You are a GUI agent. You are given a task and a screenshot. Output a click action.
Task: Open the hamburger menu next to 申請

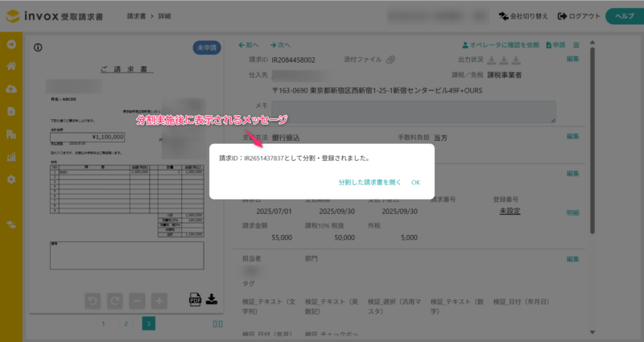576,45
